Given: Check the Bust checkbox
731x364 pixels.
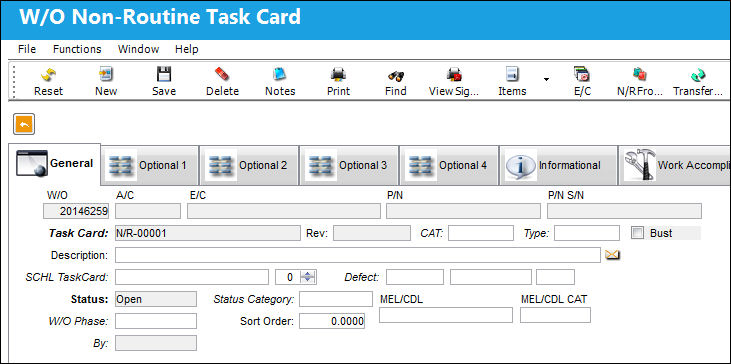Looking at the screenshot, I should (637, 233).
